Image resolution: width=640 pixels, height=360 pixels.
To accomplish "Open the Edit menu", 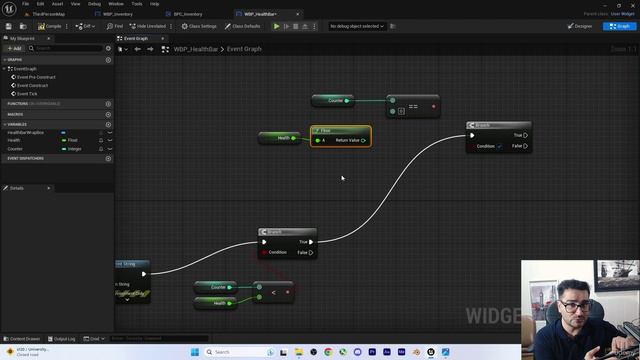I will tap(40, 4).
